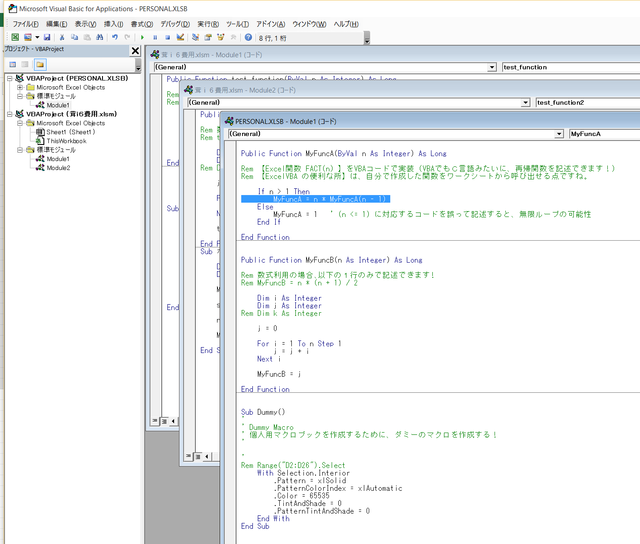The image size is (640, 544).
Task: Open test_function procedure box in Module1 window
Action: pos(571,67)
